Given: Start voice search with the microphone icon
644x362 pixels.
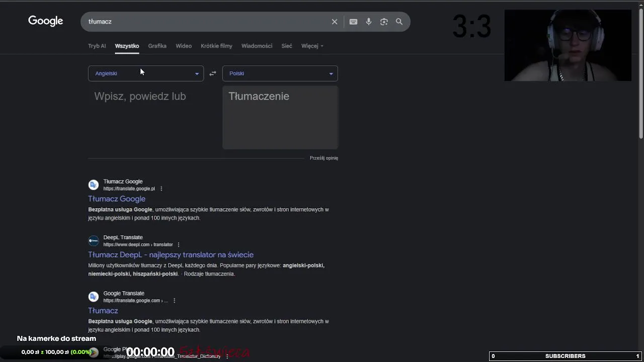Looking at the screenshot, I should click(x=369, y=22).
